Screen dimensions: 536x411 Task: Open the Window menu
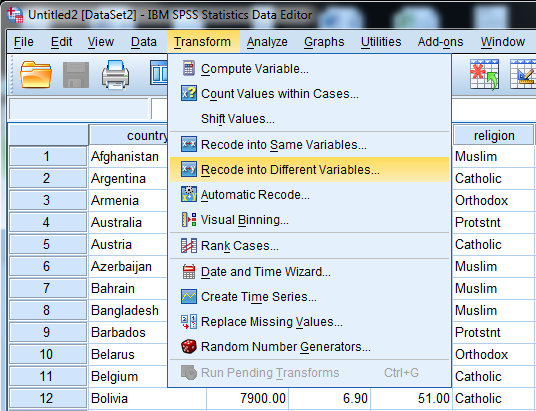pos(502,42)
